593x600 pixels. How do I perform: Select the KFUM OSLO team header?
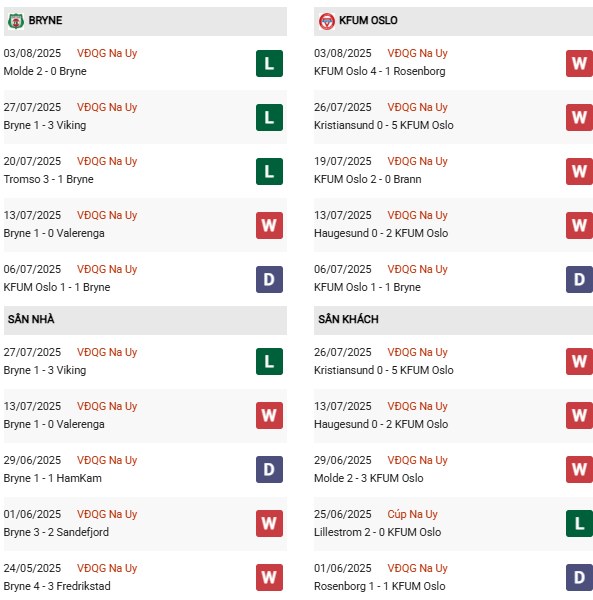453,21
